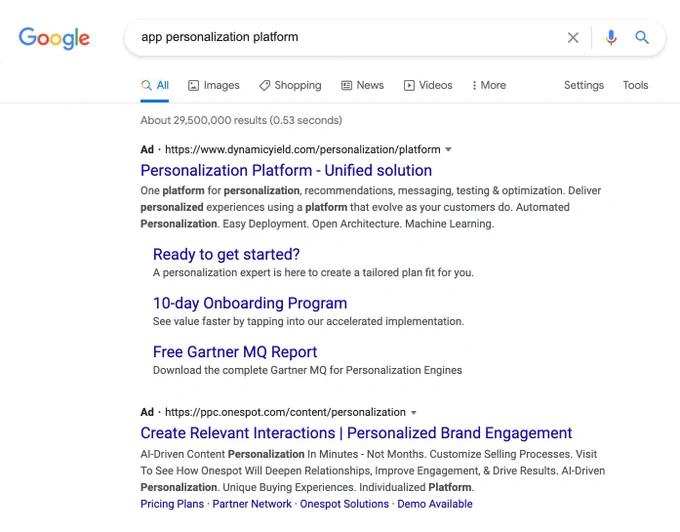680x532 pixels.
Task: Open the Ready to get started? sitelink
Action: click(x=226, y=255)
